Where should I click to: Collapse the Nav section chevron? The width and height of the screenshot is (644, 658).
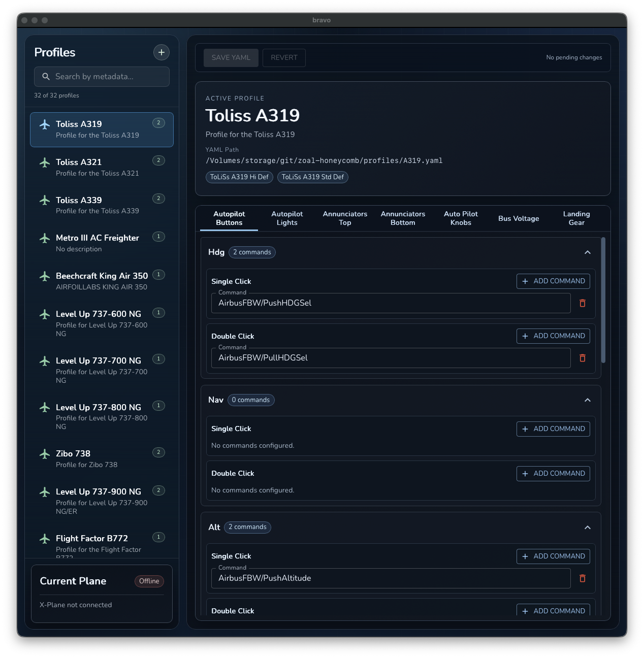(587, 400)
